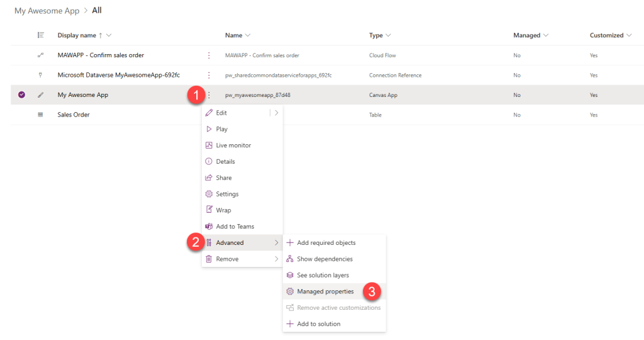The width and height of the screenshot is (644, 340).
Task: Click the Connection Reference type cell
Action: point(395,75)
